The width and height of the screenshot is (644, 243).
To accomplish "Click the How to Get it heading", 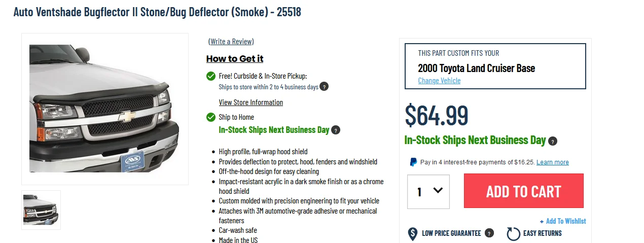I will 235,59.
